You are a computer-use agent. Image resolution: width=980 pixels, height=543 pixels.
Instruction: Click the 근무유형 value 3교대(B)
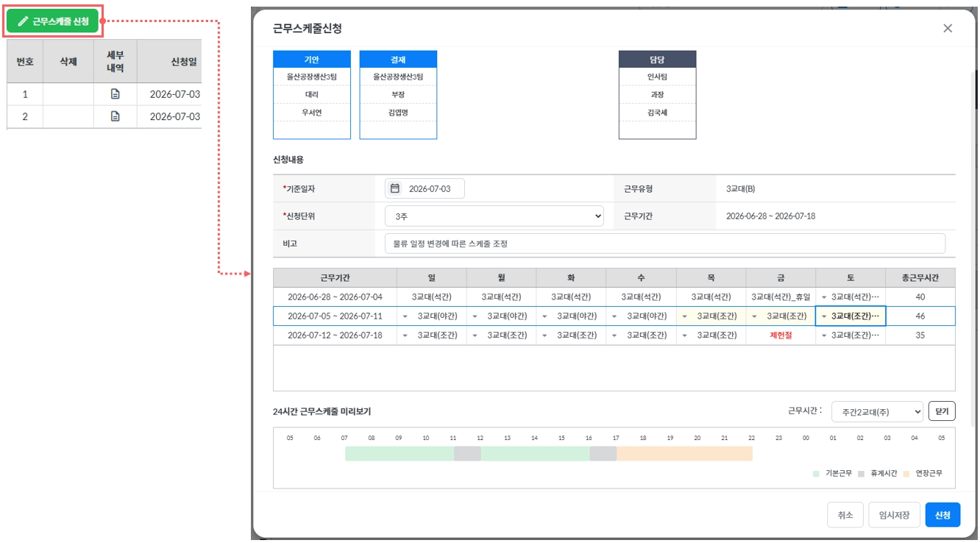click(740, 188)
